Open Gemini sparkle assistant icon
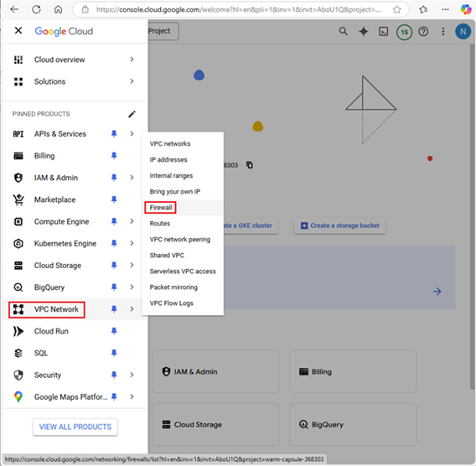This screenshot has width=476, height=466. 364,31
